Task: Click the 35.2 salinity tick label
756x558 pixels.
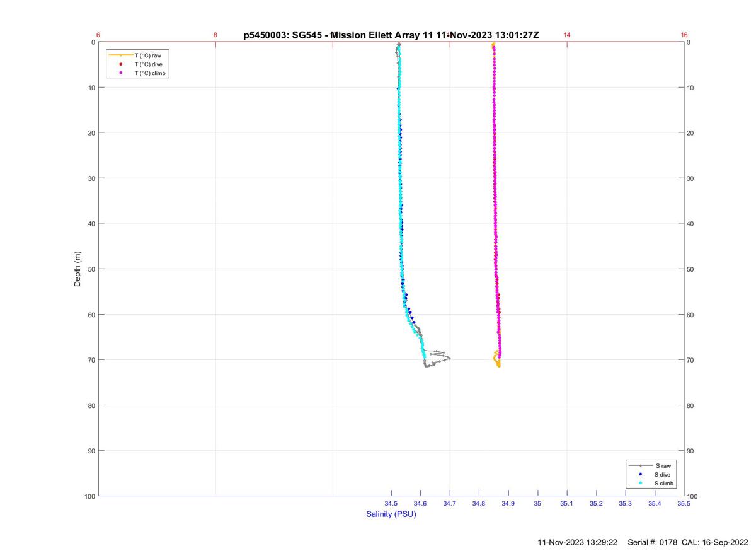Action: [x=596, y=503]
